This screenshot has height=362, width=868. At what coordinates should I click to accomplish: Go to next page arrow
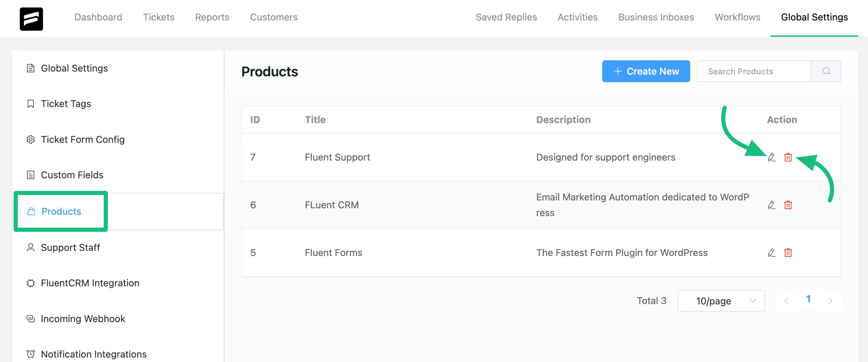point(830,301)
